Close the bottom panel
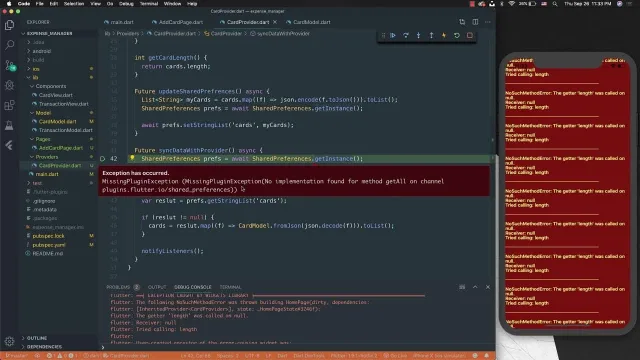 pos(488,287)
